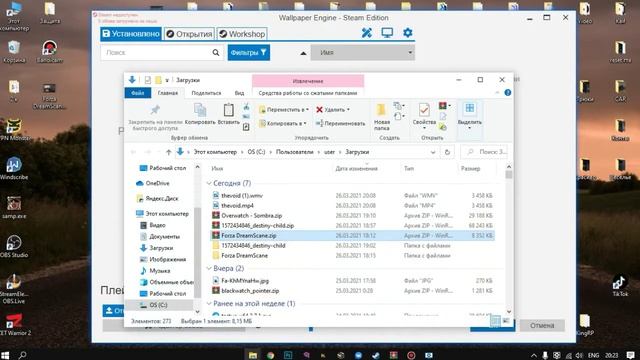Open Wallpaper Engine settings gear
The height and width of the screenshot is (360, 640).
click(x=407, y=33)
